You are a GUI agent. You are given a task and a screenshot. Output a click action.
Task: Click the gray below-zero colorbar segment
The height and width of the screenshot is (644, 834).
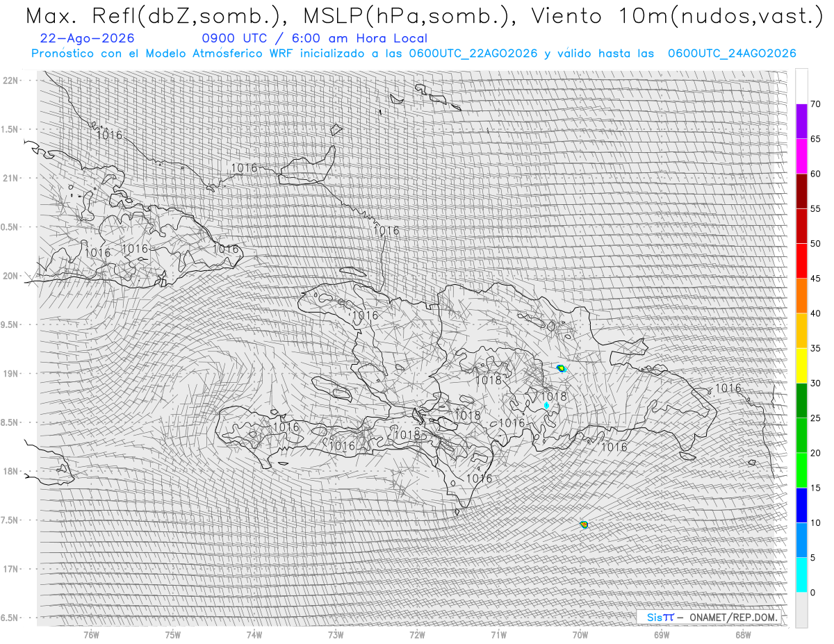801,610
